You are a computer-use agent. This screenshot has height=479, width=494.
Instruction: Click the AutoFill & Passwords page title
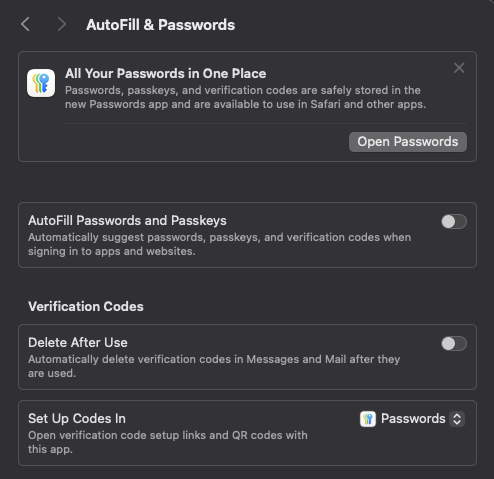tap(160, 25)
